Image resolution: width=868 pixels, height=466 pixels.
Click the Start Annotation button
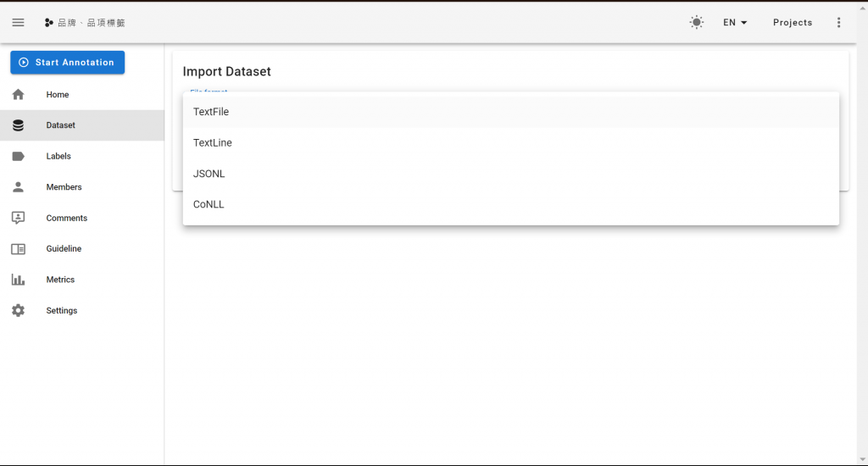(x=68, y=63)
